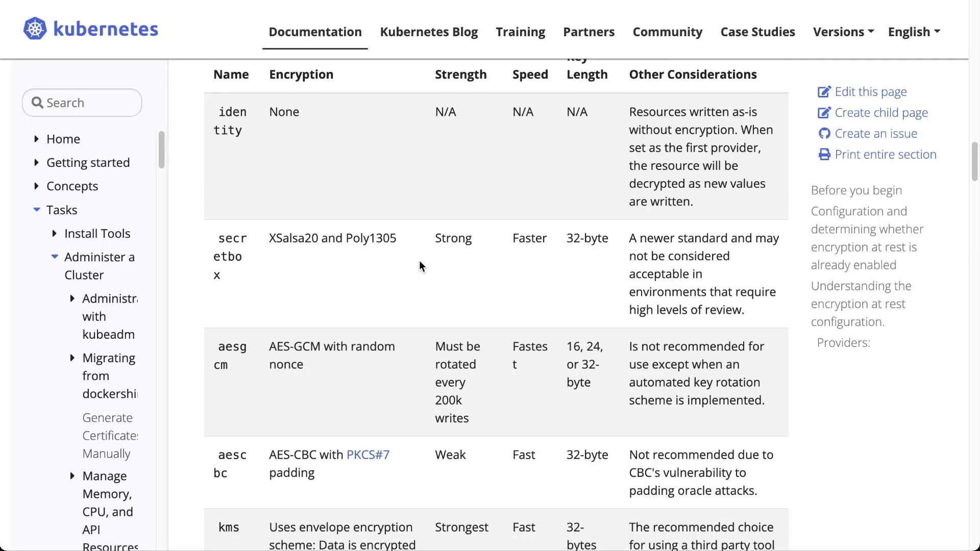980x551 pixels.
Task: Jump to the Before you begin section
Action: coord(856,190)
